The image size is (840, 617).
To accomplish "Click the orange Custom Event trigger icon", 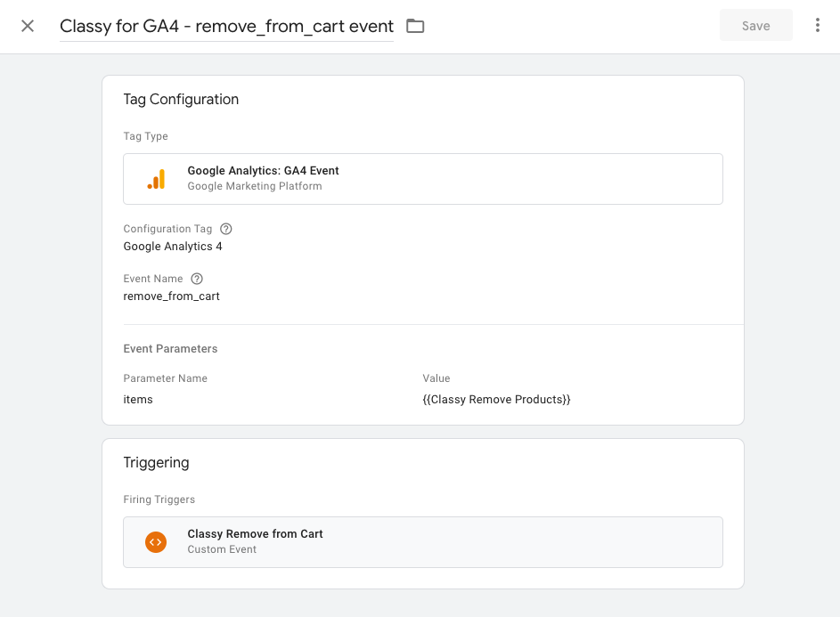I will [x=156, y=542].
